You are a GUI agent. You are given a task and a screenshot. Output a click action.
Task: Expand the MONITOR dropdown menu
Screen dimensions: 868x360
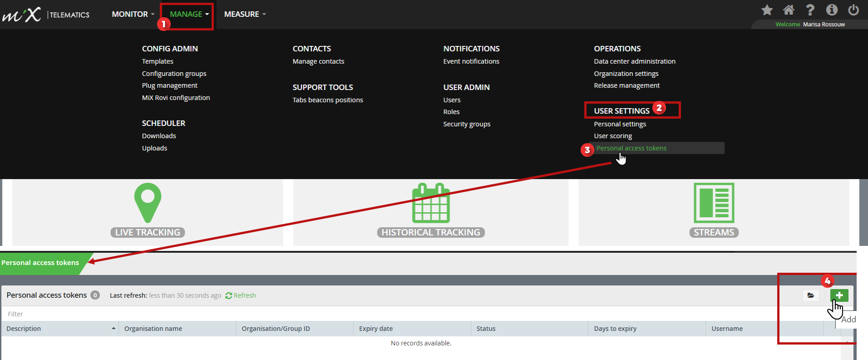click(133, 14)
